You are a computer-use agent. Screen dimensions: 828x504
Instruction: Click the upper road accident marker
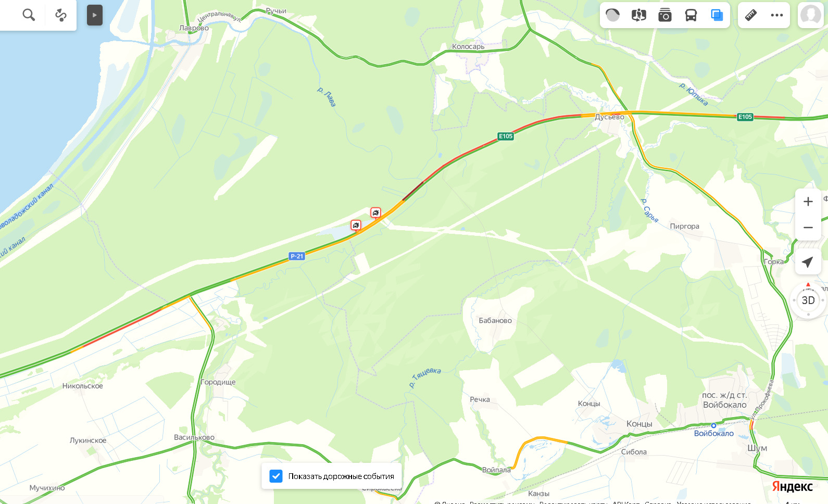coord(375,212)
